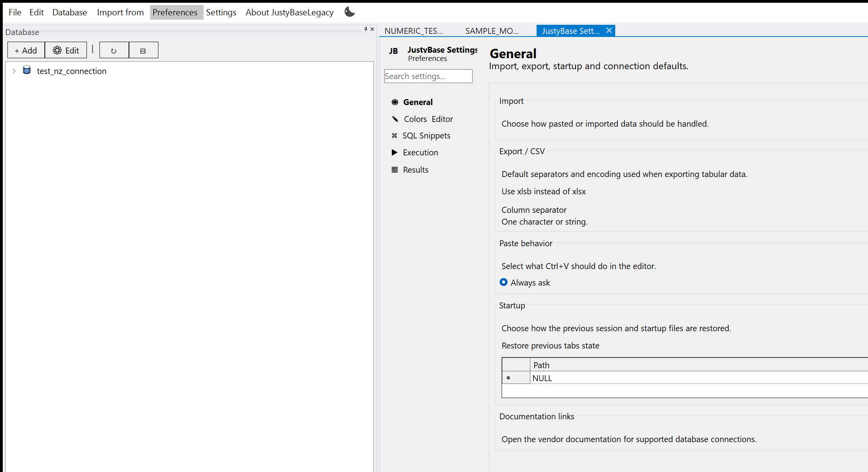Select the JustyBase Sett... tab
This screenshot has width=868, height=472.
[570, 31]
